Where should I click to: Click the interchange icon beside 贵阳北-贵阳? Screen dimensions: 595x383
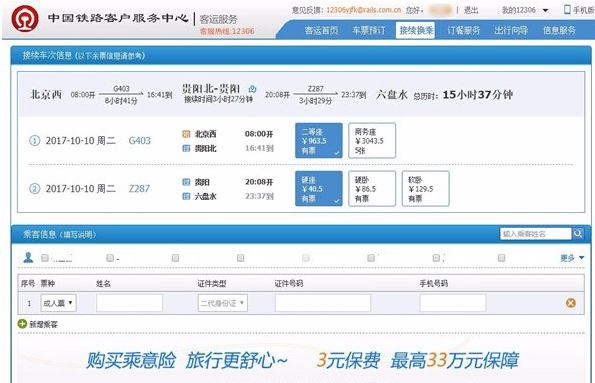[x=252, y=89]
